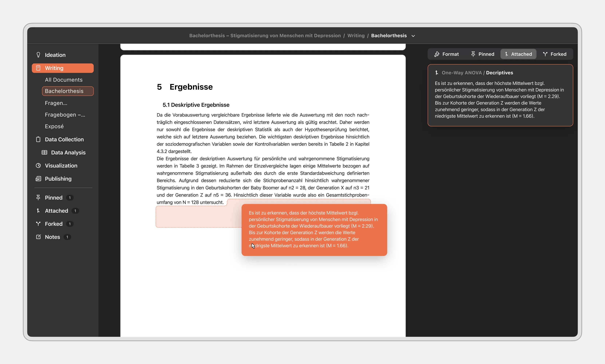605x364 pixels.
Task: Click the Visualization pie chart icon
Action: (38, 166)
